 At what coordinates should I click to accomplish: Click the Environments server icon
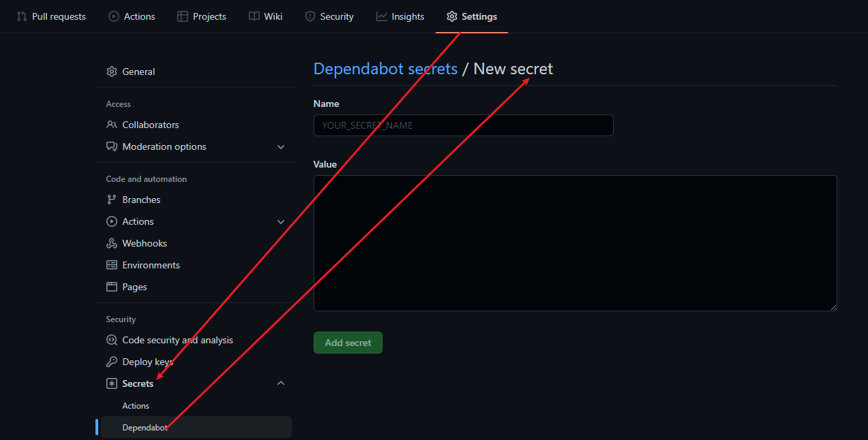pyautogui.click(x=112, y=265)
